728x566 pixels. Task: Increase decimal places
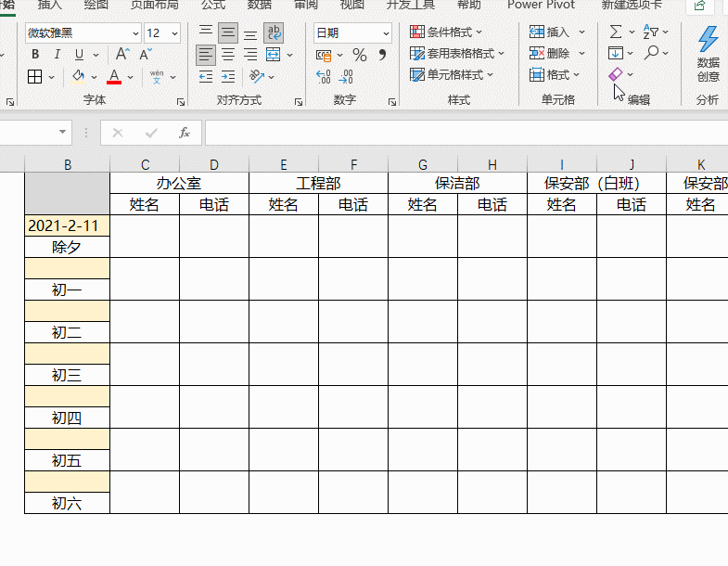323,77
